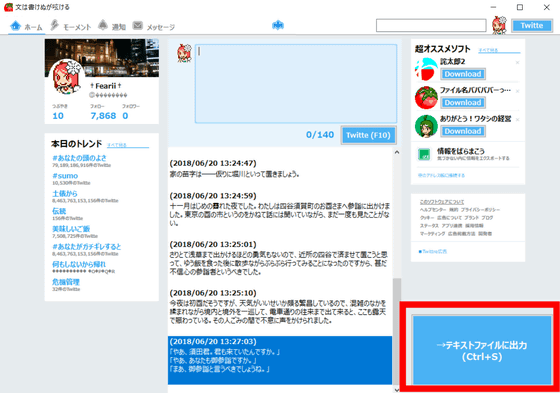
Task: Click the change link next to 本日のトレンド
Action: pos(128,145)
